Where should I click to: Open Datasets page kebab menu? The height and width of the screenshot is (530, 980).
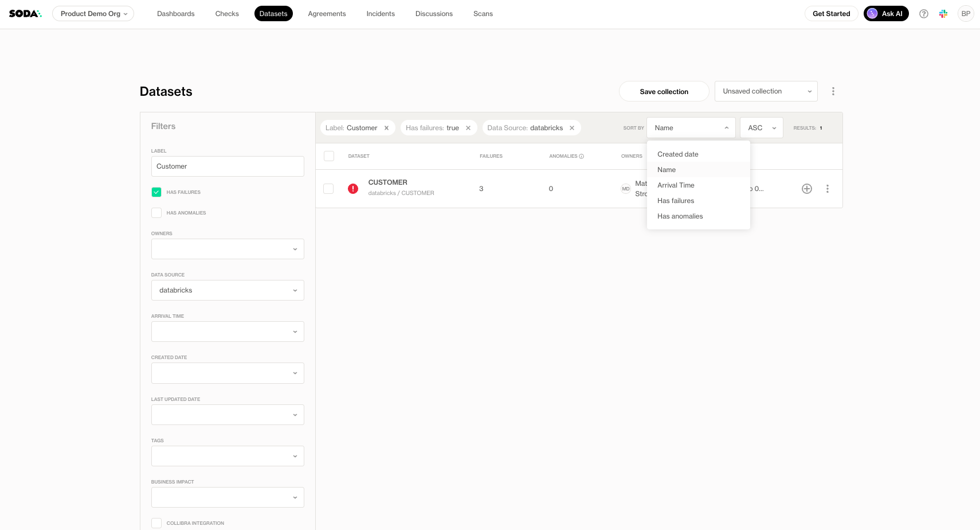(833, 91)
